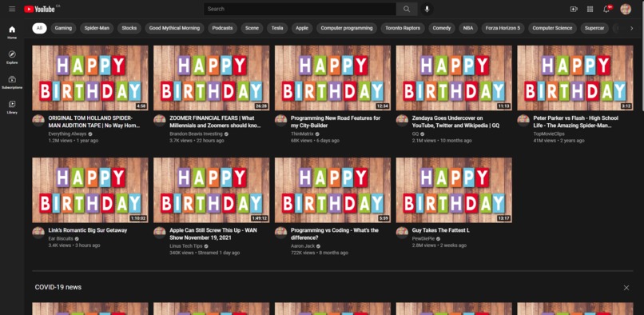Select the Scene filter chip
The width and height of the screenshot is (644, 315).
click(x=252, y=28)
